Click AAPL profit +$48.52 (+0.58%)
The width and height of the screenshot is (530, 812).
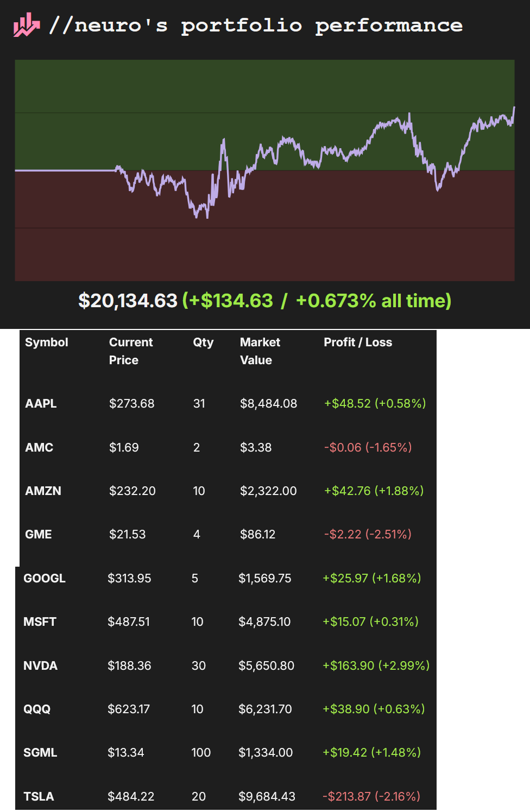(375, 404)
